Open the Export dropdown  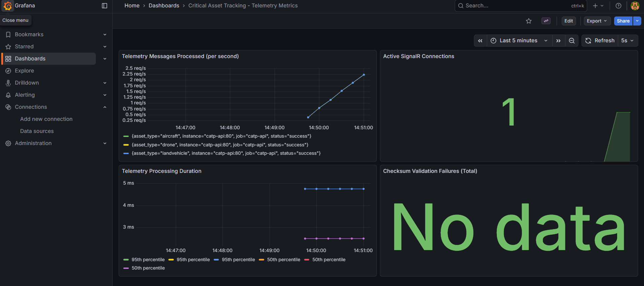(597, 21)
